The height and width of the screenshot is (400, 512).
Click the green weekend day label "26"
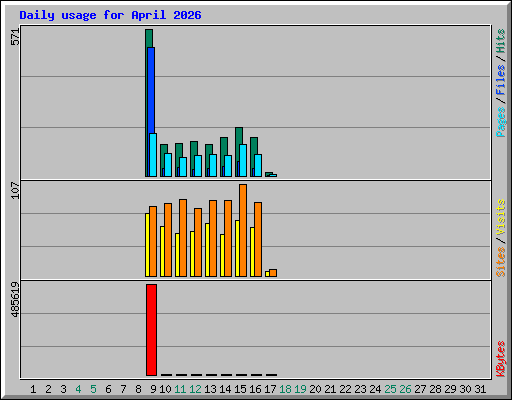(405, 389)
